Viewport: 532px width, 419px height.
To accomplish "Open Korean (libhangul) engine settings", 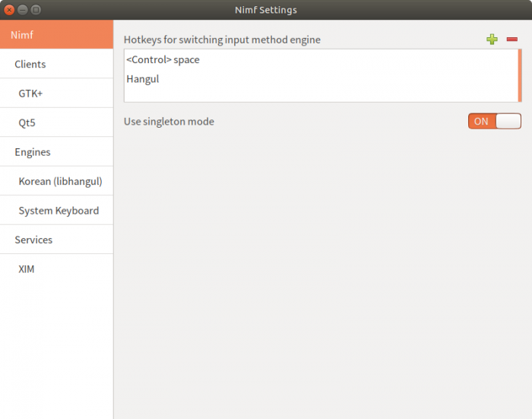I will (x=60, y=182).
